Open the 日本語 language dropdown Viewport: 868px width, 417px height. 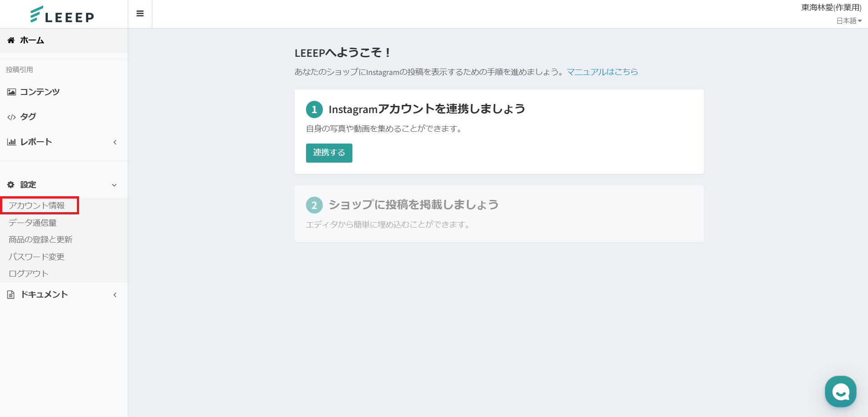(849, 21)
